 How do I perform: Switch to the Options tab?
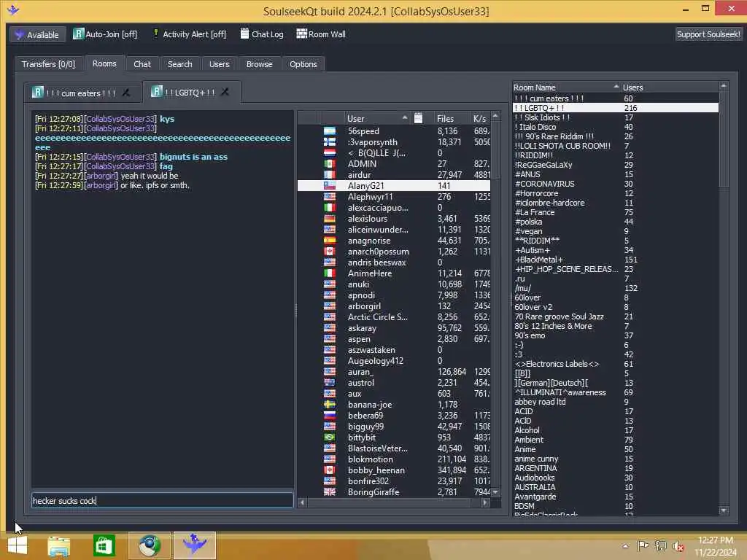click(x=303, y=64)
